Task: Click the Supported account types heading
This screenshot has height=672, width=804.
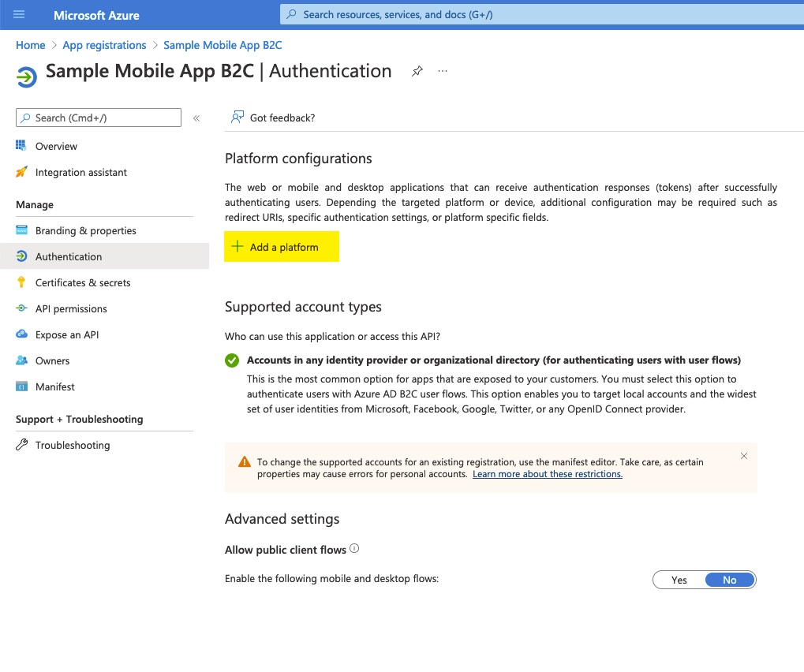Action: pos(303,307)
